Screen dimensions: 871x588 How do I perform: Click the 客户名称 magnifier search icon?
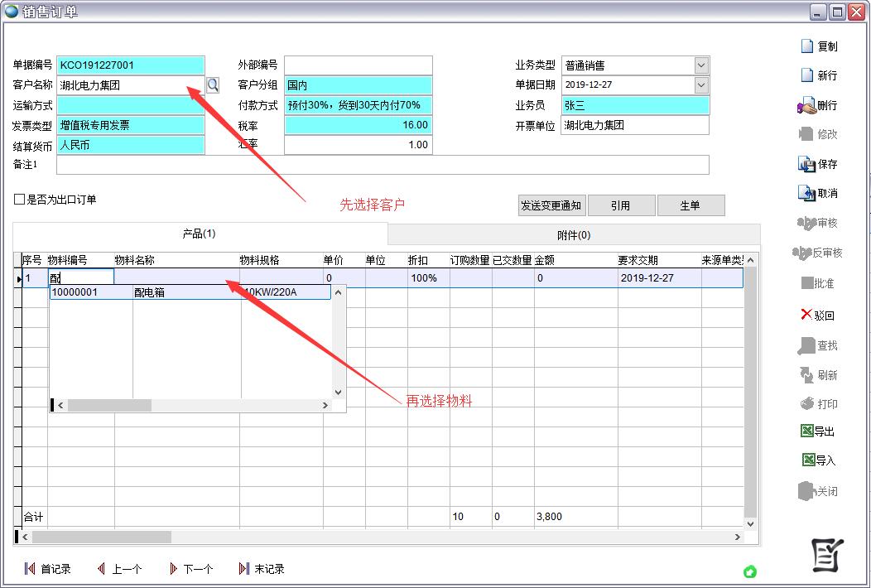tap(213, 84)
